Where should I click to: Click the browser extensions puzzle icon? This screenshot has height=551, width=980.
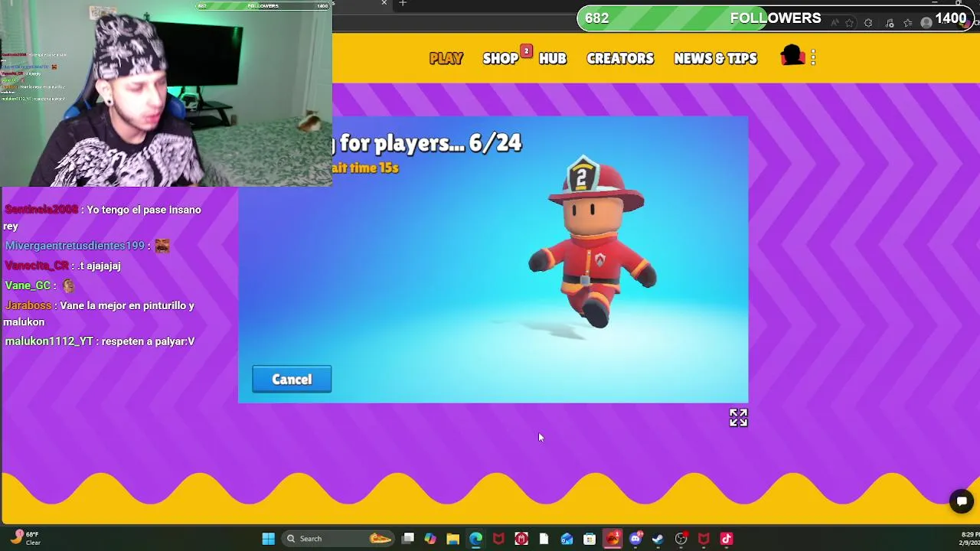(870, 23)
